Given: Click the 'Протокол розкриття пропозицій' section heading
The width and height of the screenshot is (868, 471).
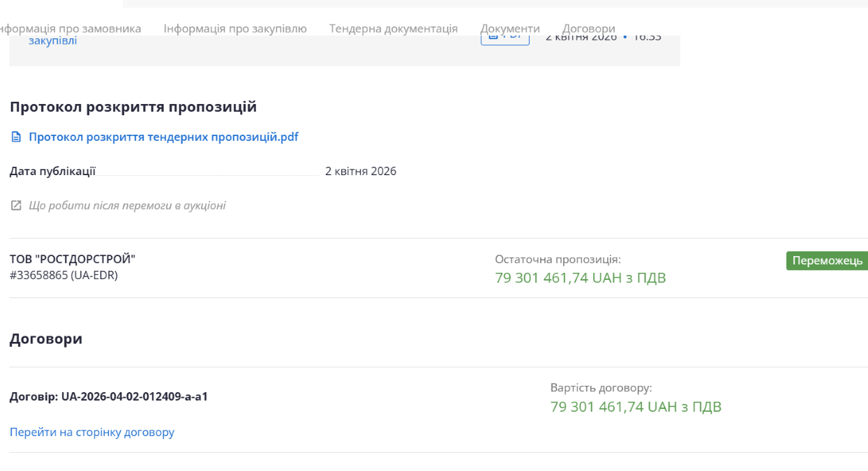Looking at the screenshot, I should point(133,107).
